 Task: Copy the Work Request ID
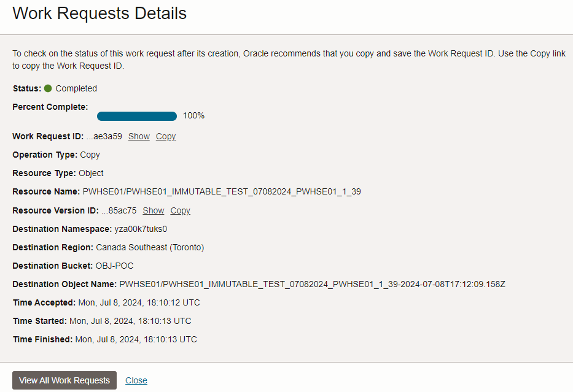click(166, 136)
